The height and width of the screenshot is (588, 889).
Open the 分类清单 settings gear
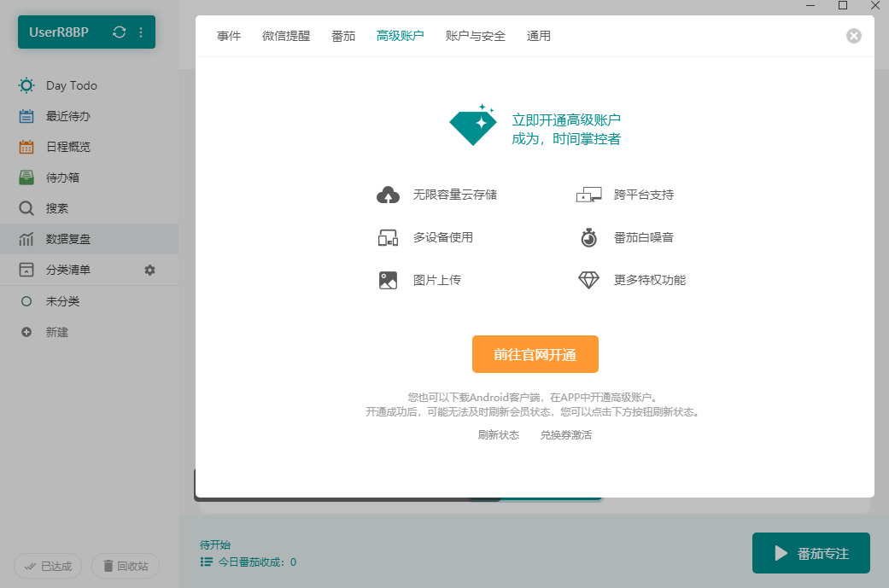point(149,269)
